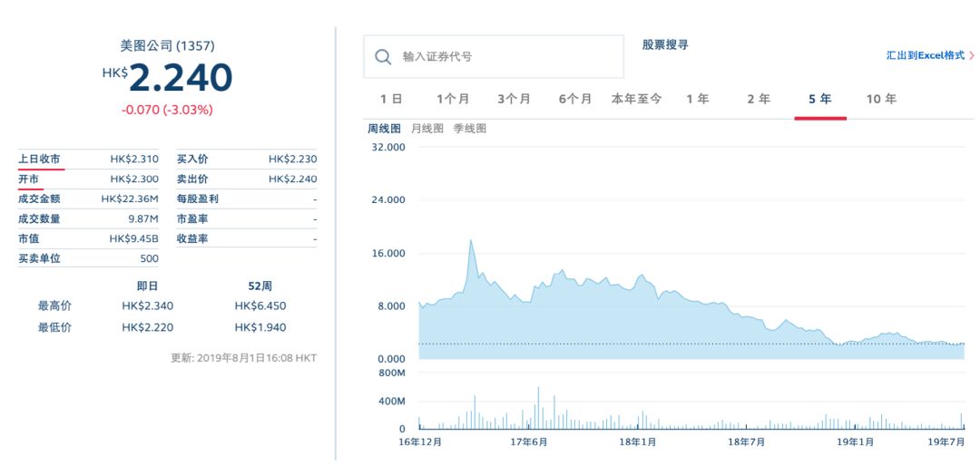Viewport: 980px width, 475px height.
Task: Click the 美图公司 (1357) stock title
Action: coord(167,45)
